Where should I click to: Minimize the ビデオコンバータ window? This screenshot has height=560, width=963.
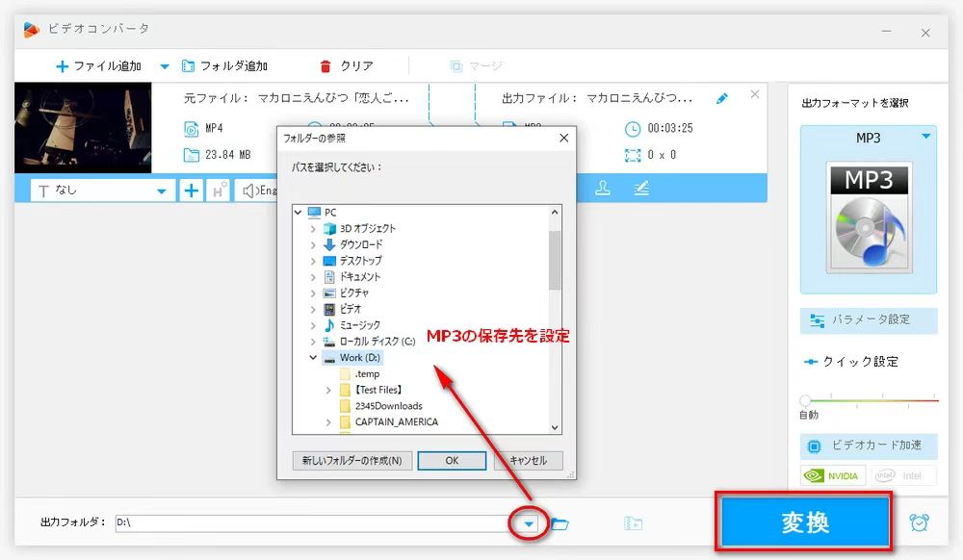(x=886, y=32)
